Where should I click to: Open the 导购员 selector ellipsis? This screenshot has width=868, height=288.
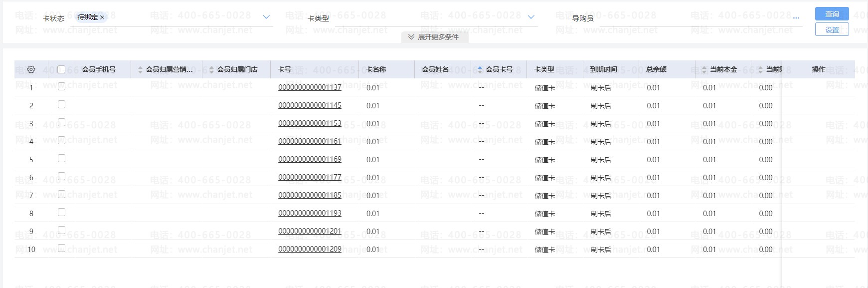tap(796, 18)
